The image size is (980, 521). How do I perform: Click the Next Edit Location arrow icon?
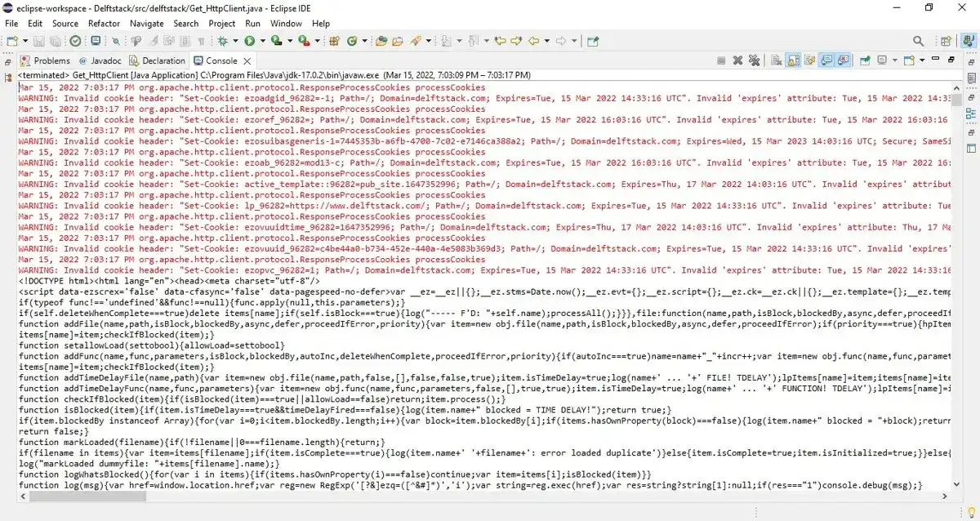click(x=516, y=41)
